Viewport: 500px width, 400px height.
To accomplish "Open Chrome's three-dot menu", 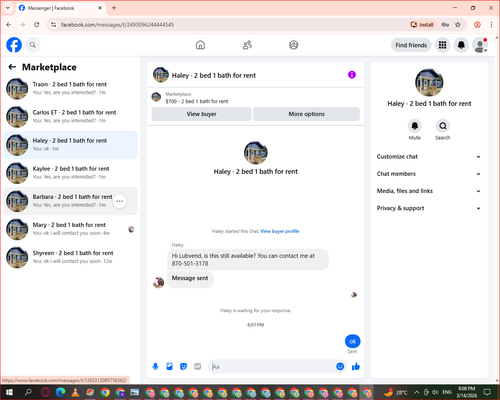I will (x=491, y=25).
